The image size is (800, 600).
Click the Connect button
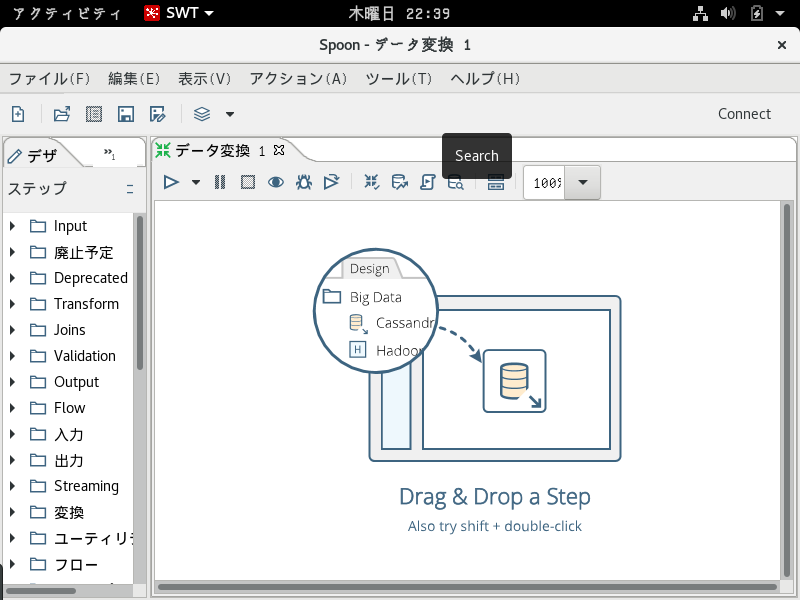click(x=744, y=114)
